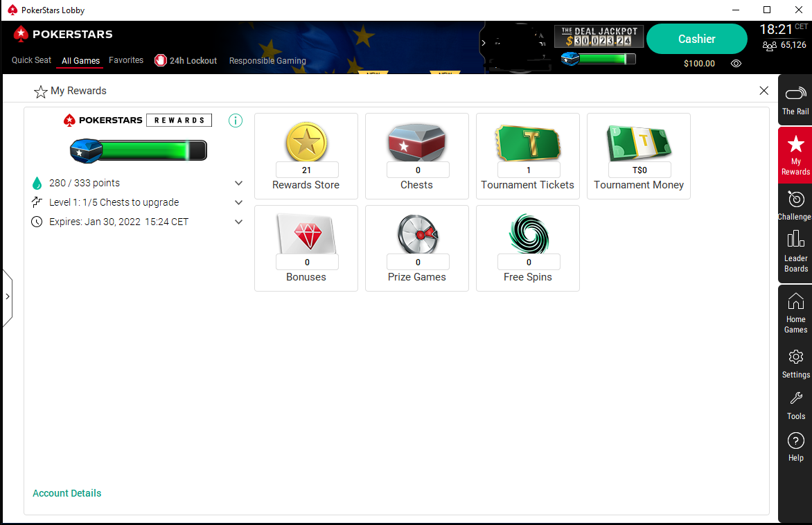
Task: Click the blue chest on rewards progress bar
Action: click(86, 151)
